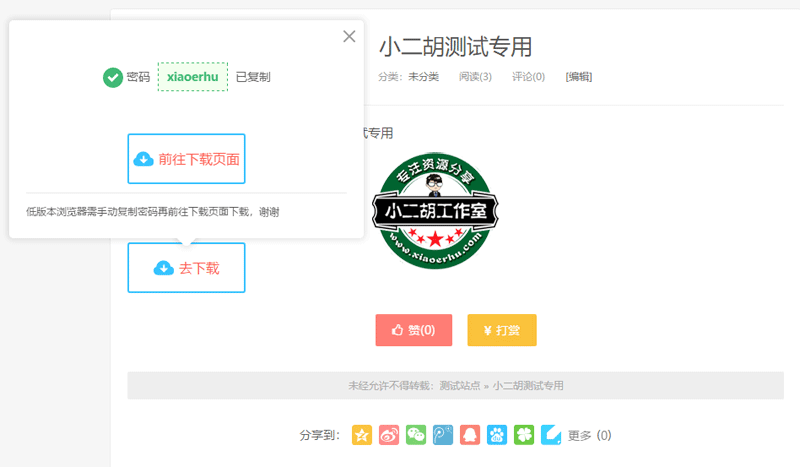This screenshot has height=467, width=800.
Task: Share to Tencent Weibo blue icon
Action: coord(443,435)
